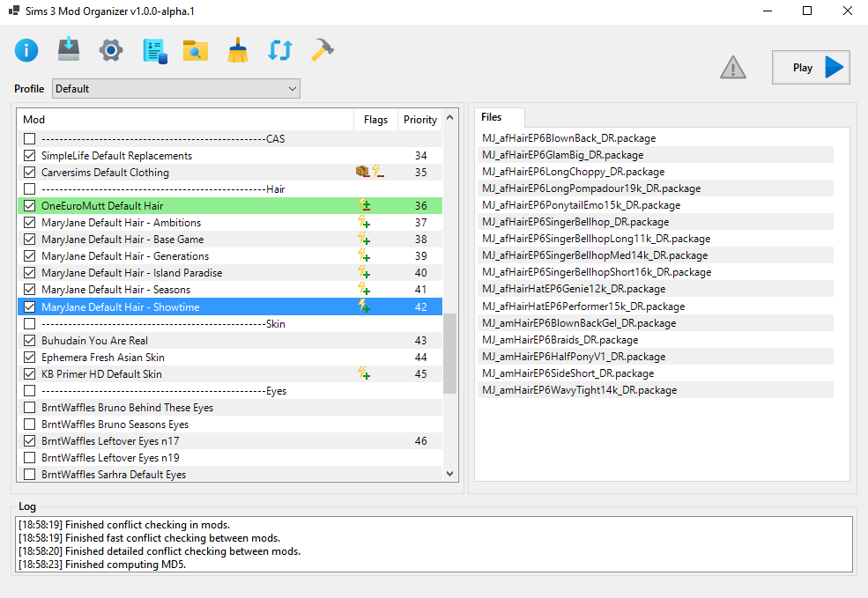Click the broom cleanup icon
The width and height of the screenshot is (868, 598).
238,51
